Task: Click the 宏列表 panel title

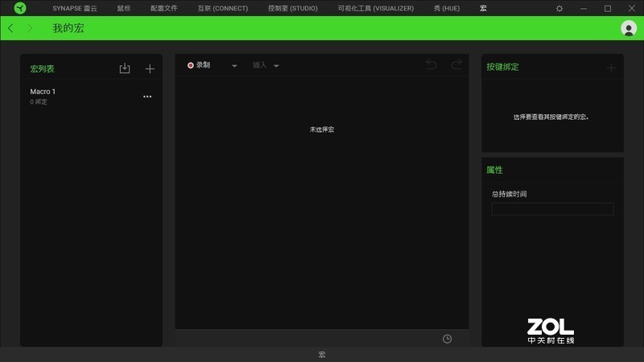Action: (42, 68)
